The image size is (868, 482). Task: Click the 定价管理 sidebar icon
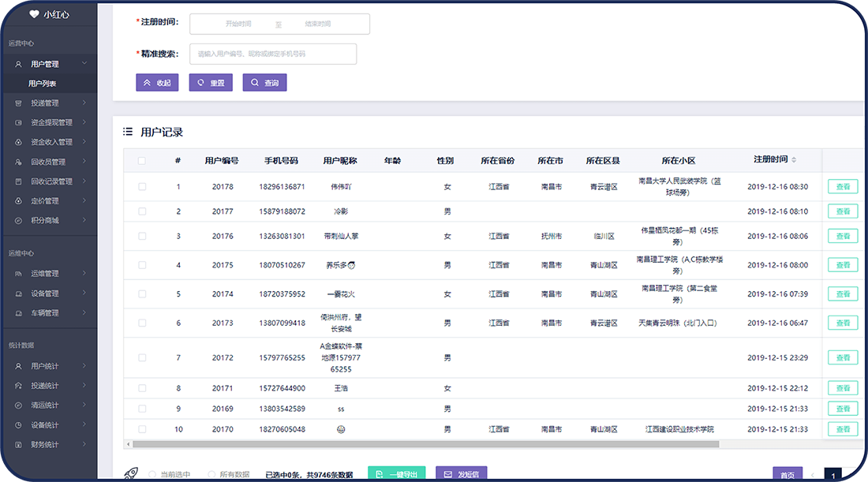(x=18, y=201)
